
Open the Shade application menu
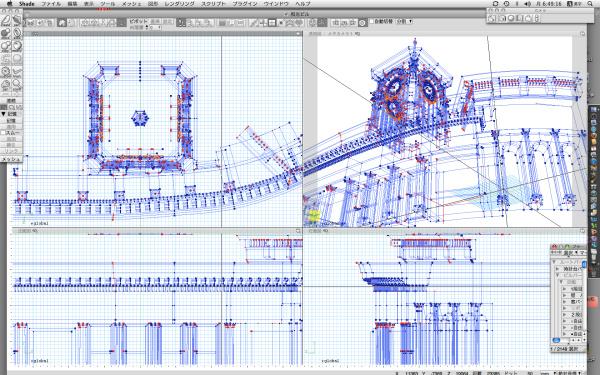click(x=27, y=4)
